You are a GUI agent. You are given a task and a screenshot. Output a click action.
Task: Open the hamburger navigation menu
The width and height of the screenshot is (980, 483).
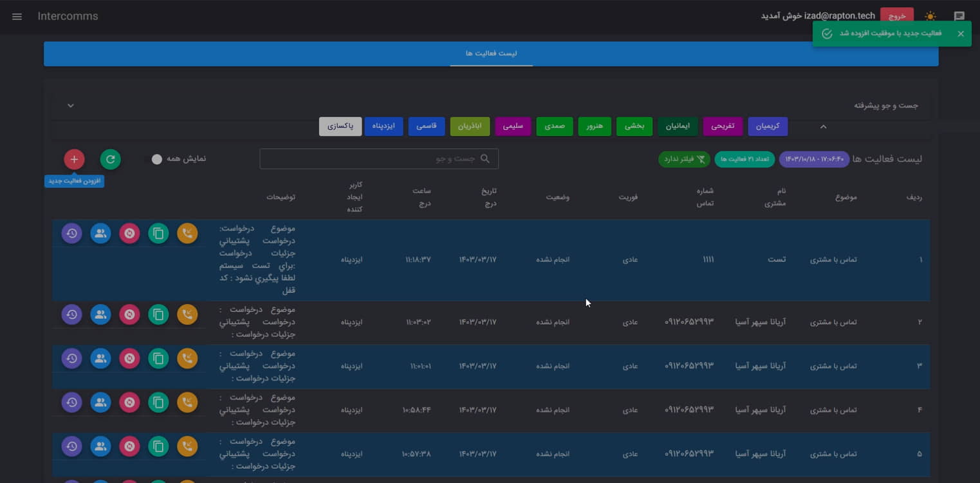(x=17, y=16)
